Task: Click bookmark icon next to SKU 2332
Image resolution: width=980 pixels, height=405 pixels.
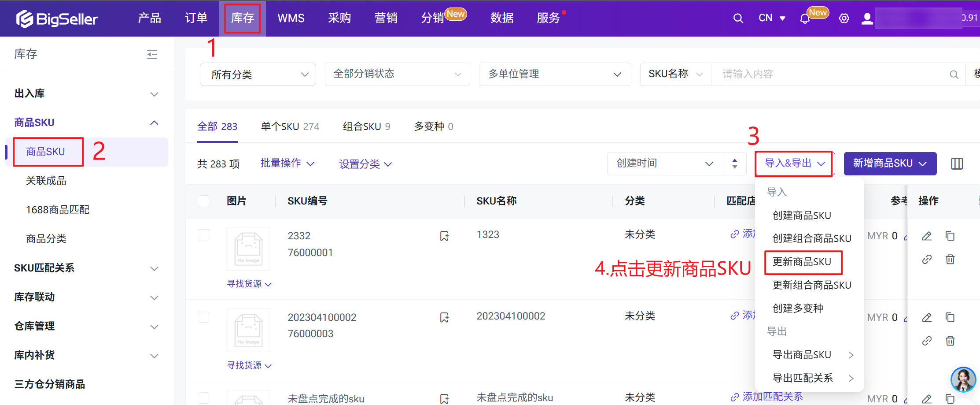Action: (444, 236)
